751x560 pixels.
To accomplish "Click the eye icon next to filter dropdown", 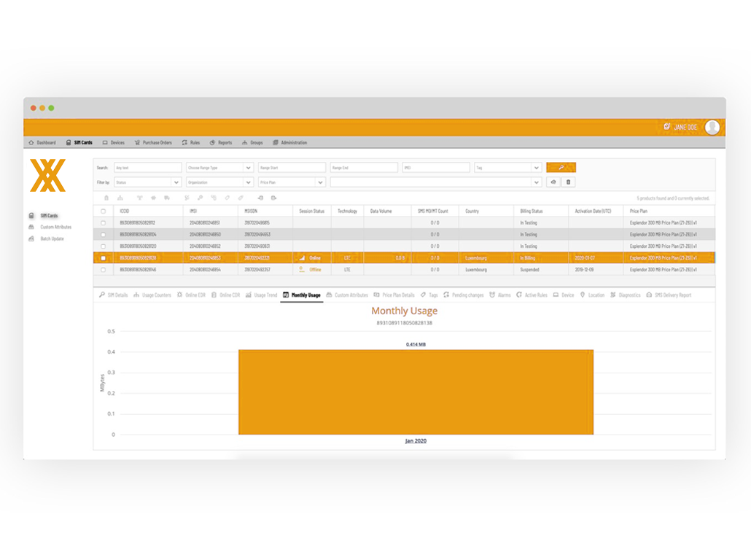I will click(x=553, y=182).
